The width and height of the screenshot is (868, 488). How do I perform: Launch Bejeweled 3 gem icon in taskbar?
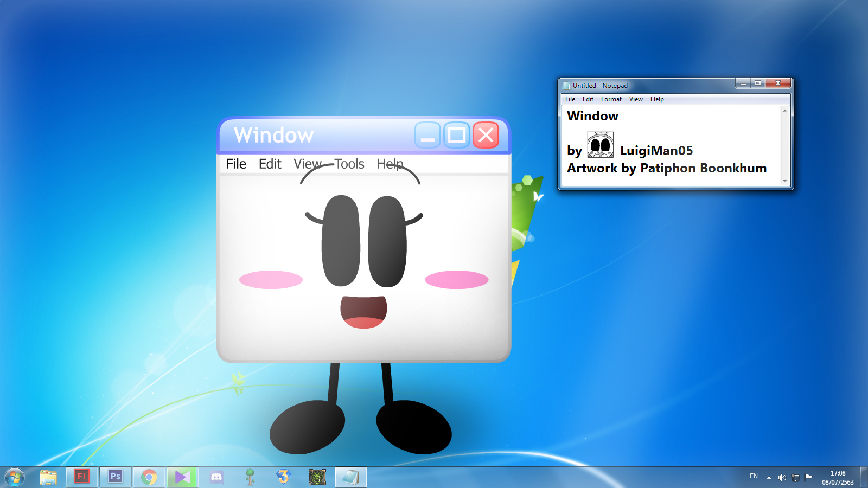284,477
